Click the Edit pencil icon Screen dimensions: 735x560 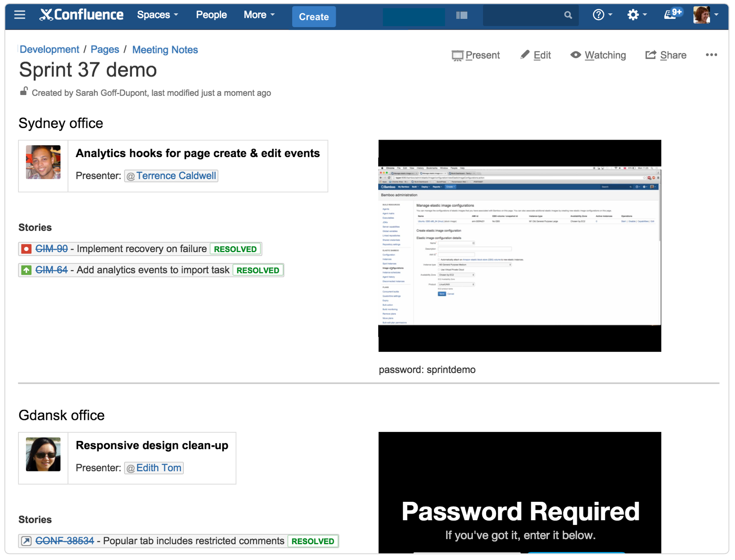click(x=525, y=55)
